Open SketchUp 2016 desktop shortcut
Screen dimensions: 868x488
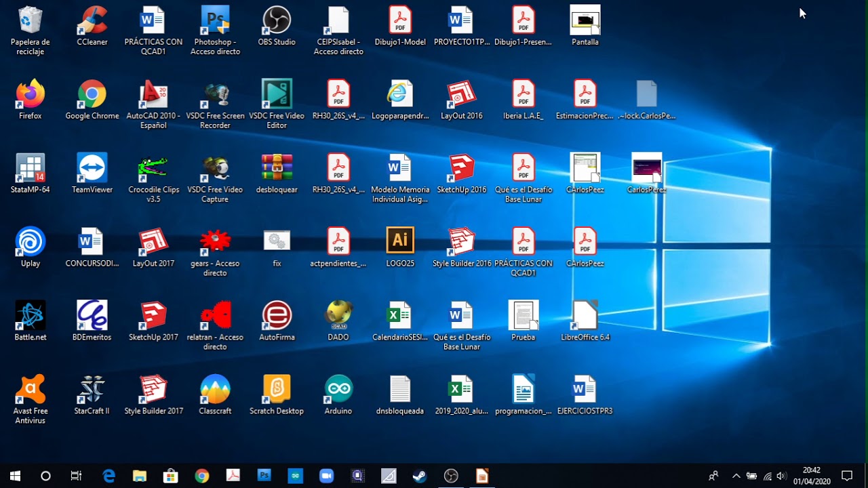pyautogui.click(x=462, y=168)
